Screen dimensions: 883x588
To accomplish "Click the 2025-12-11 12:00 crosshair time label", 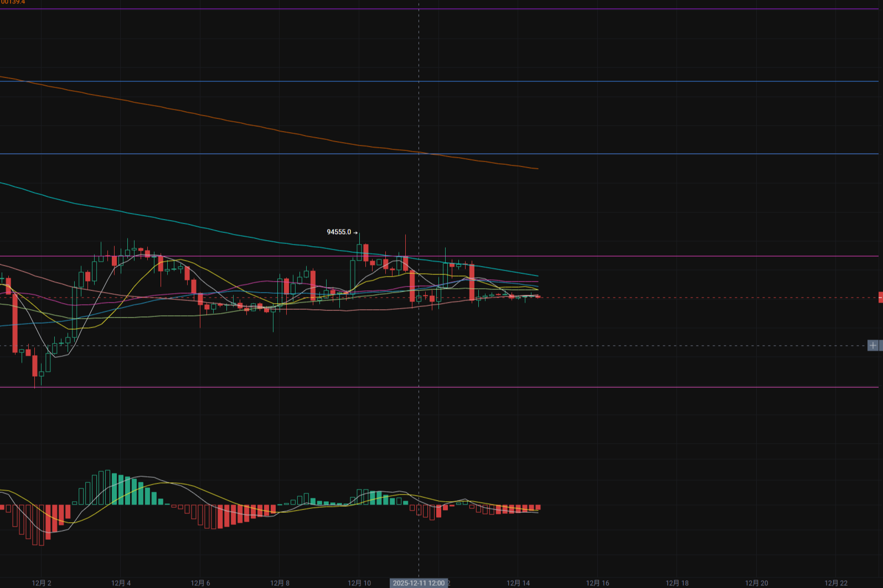I will (419, 583).
